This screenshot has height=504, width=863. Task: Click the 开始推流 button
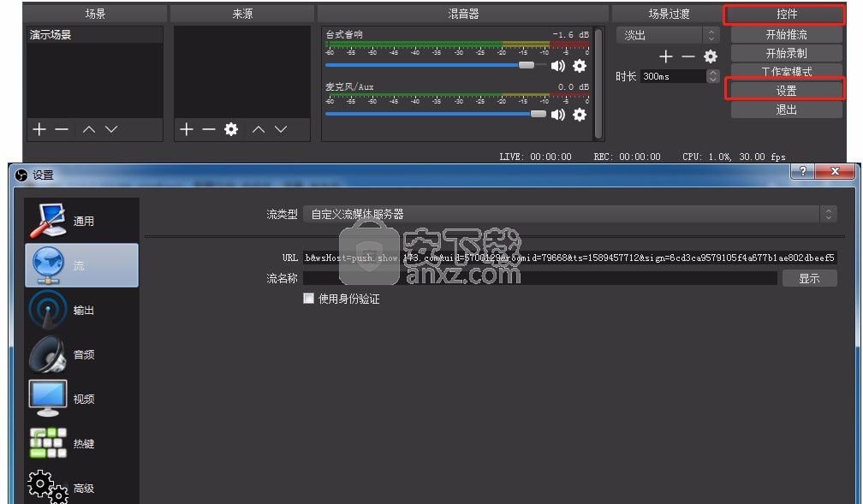tap(786, 35)
